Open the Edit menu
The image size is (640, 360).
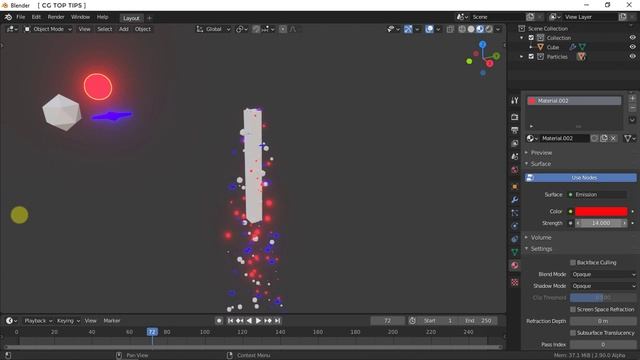point(36,17)
